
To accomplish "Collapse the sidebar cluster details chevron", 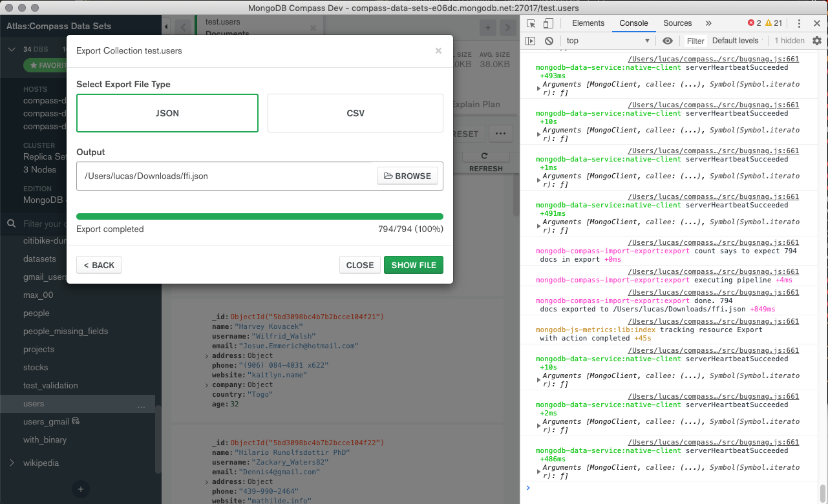I will click(x=11, y=49).
